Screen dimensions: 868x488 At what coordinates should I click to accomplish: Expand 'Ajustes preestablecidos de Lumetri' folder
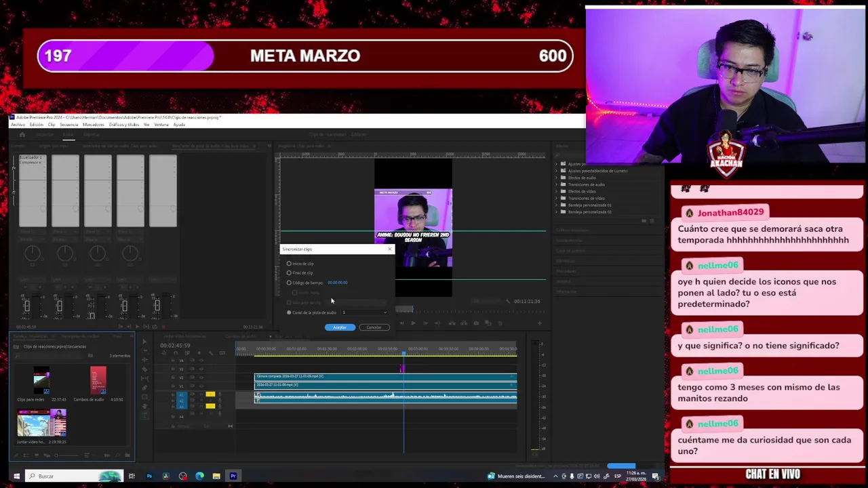pos(557,171)
